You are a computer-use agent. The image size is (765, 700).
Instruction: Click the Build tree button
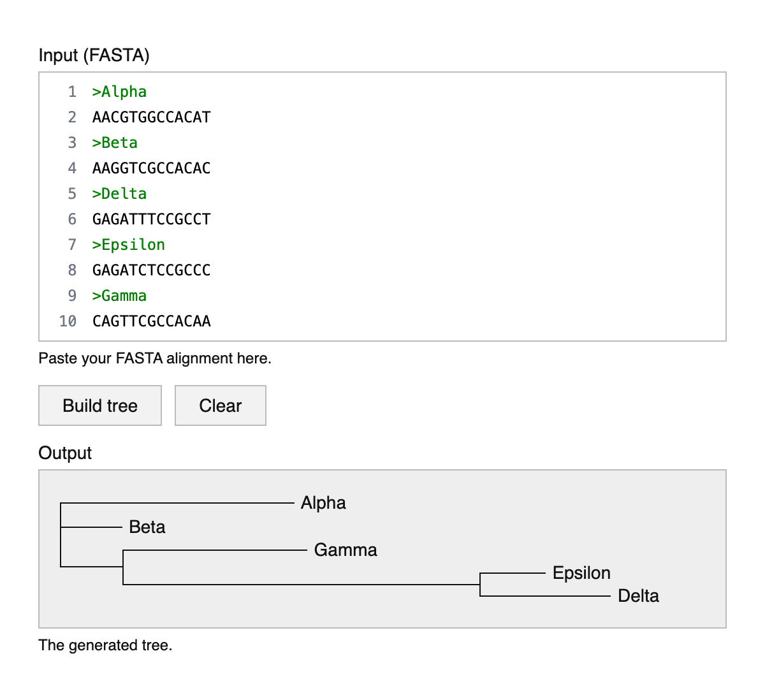[100, 405]
